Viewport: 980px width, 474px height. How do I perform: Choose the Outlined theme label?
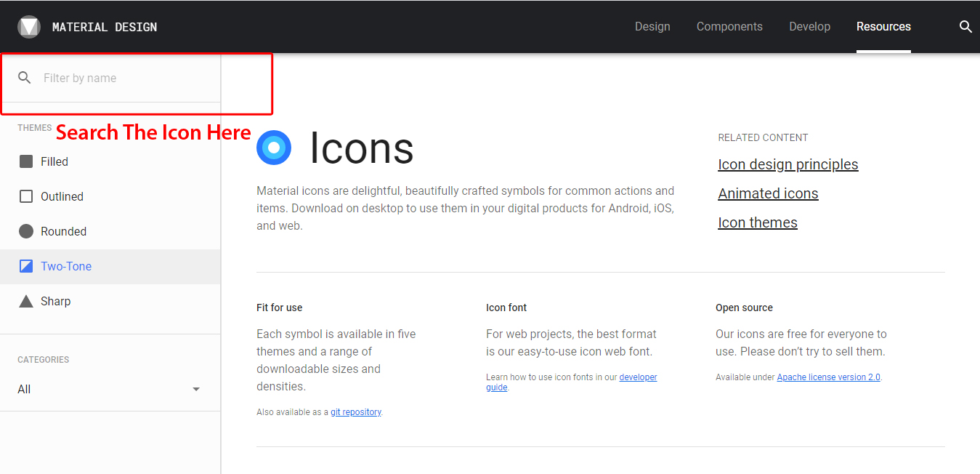pos(62,196)
